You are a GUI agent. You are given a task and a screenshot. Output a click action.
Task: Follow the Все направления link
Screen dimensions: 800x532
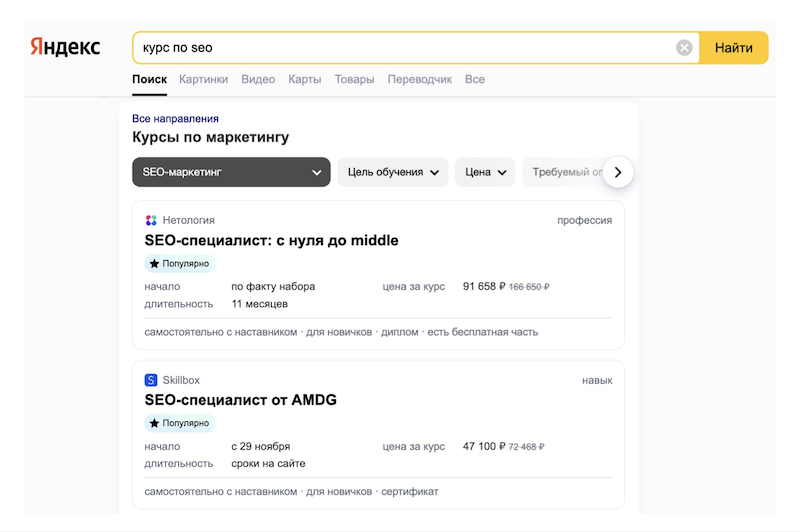click(x=176, y=119)
